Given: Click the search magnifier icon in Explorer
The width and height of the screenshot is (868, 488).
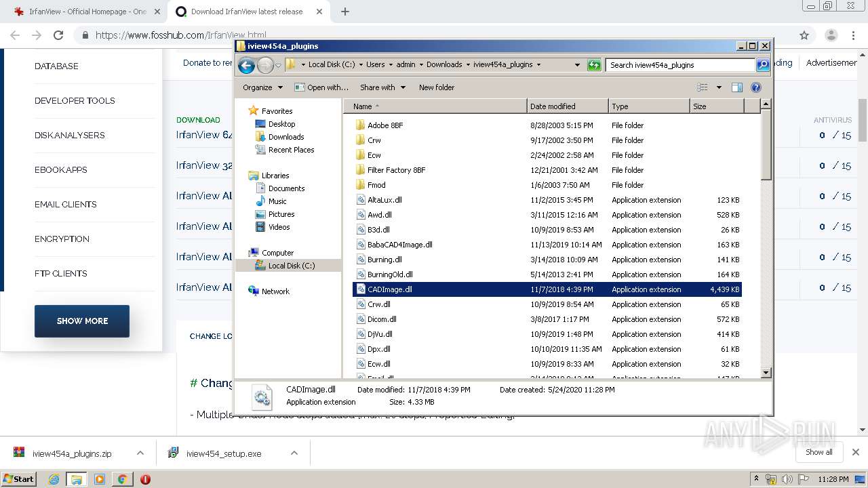Looking at the screenshot, I should coord(763,65).
